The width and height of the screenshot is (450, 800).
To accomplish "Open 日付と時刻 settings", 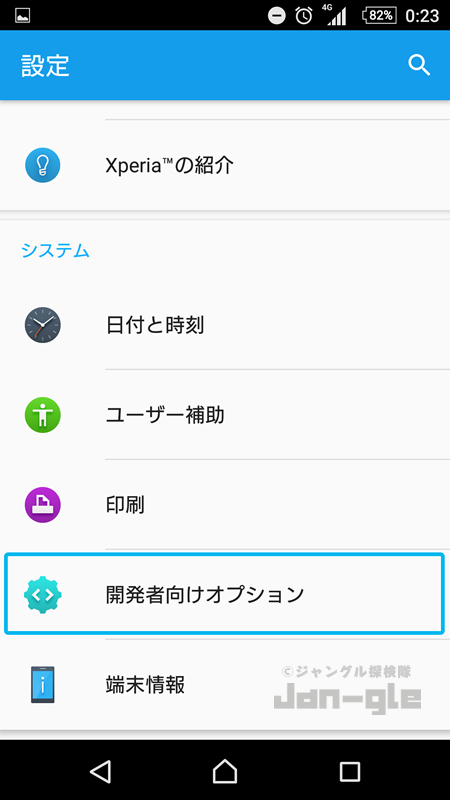I will [225, 325].
